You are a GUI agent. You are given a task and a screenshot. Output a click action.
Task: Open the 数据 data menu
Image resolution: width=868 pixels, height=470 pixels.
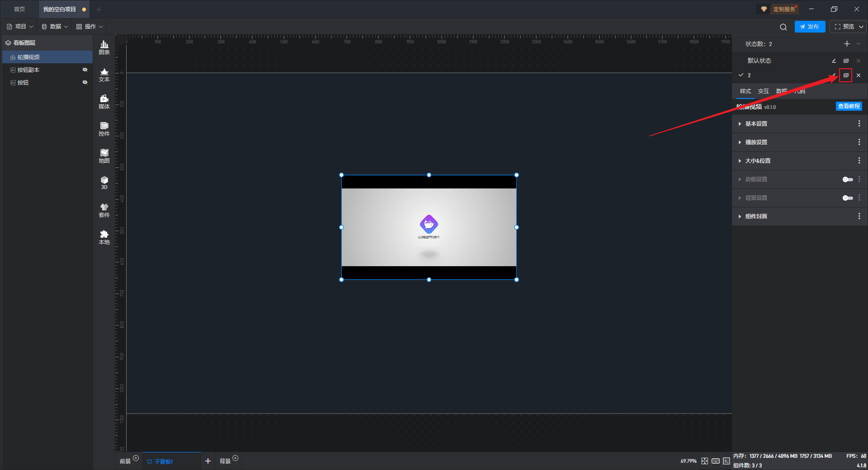pyautogui.click(x=55, y=27)
